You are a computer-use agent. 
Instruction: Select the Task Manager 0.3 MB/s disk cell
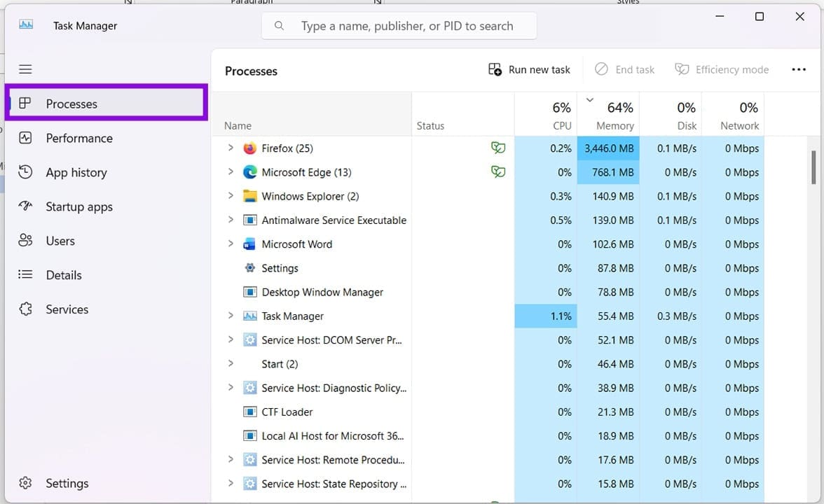[x=671, y=316]
